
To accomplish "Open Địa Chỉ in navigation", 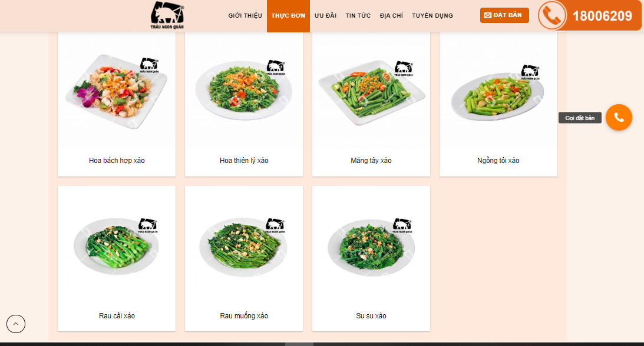I will point(391,15).
